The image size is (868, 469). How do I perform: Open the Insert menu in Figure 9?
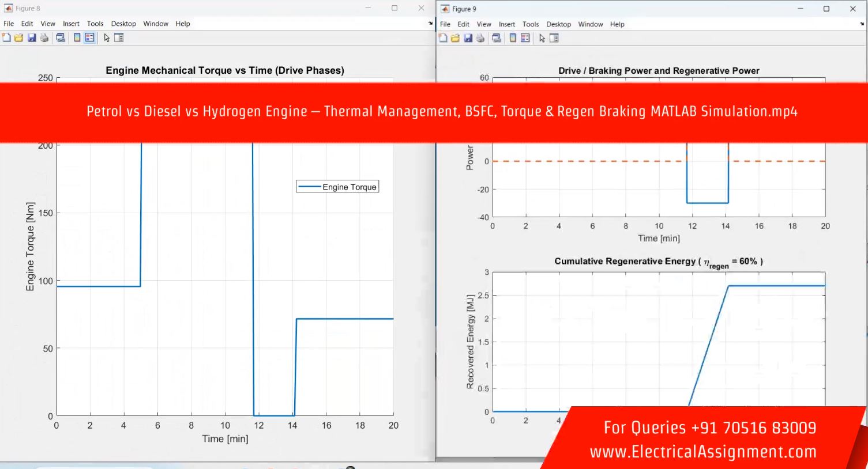tap(507, 24)
